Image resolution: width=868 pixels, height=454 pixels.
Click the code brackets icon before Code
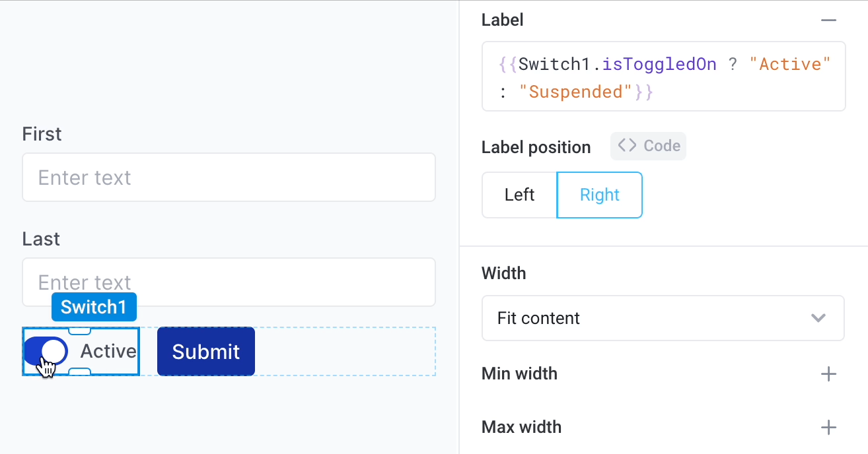(x=626, y=146)
